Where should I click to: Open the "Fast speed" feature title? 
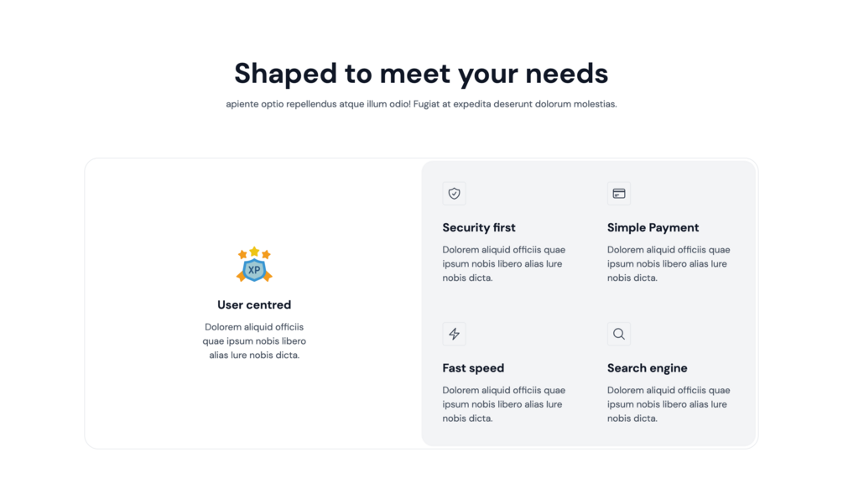(x=473, y=368)
